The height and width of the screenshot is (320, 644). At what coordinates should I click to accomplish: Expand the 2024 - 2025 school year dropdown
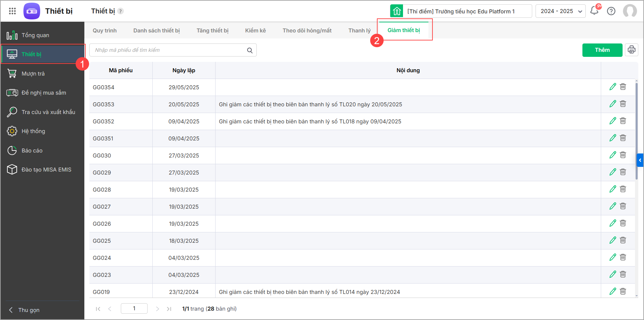561,11
